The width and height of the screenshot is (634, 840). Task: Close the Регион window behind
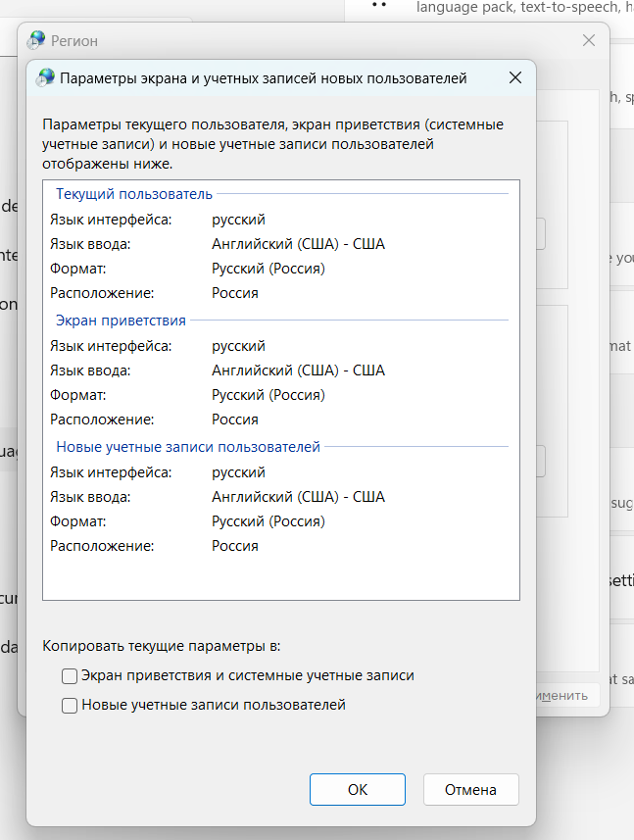pyautogui.click(x=589, y=40)
